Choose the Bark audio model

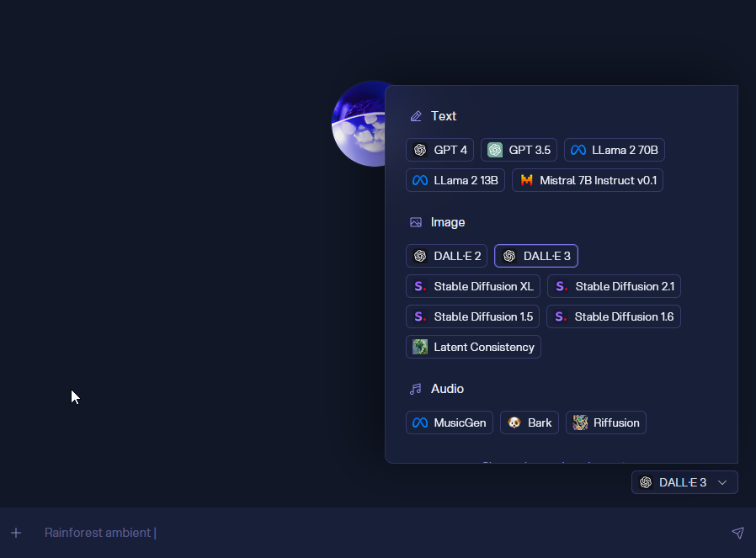[530, 422]
